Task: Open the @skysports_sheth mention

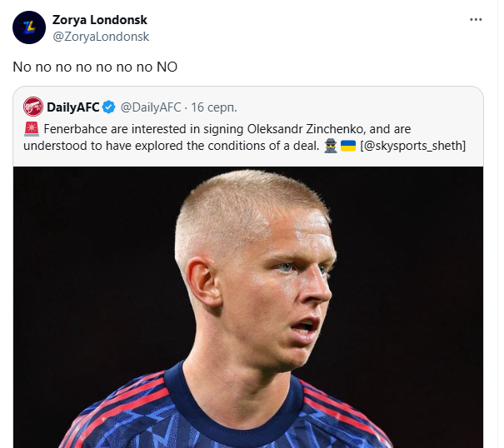Action: [412, 146]
